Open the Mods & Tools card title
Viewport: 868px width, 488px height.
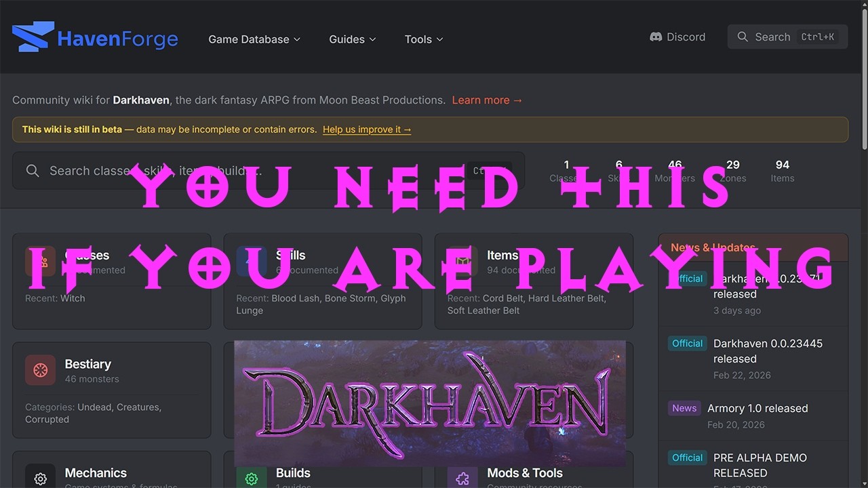click(525, 472)
